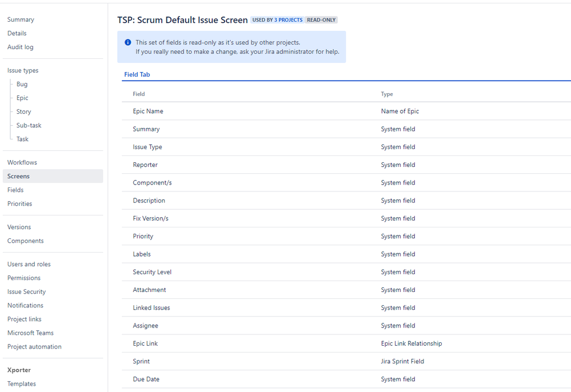Click the Summary field in the table
This screenshot has width=571, height=392.
click(146, 129)
